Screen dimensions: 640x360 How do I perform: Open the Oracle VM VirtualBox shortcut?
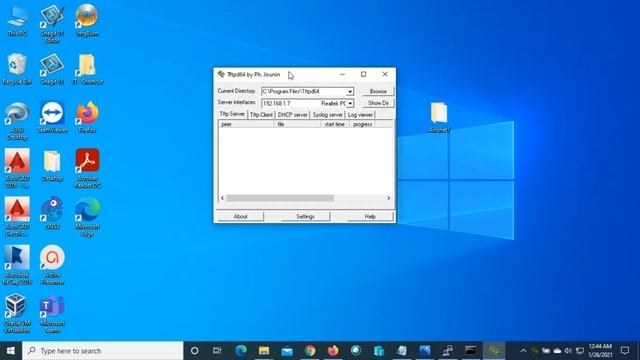tap(17, 313)
